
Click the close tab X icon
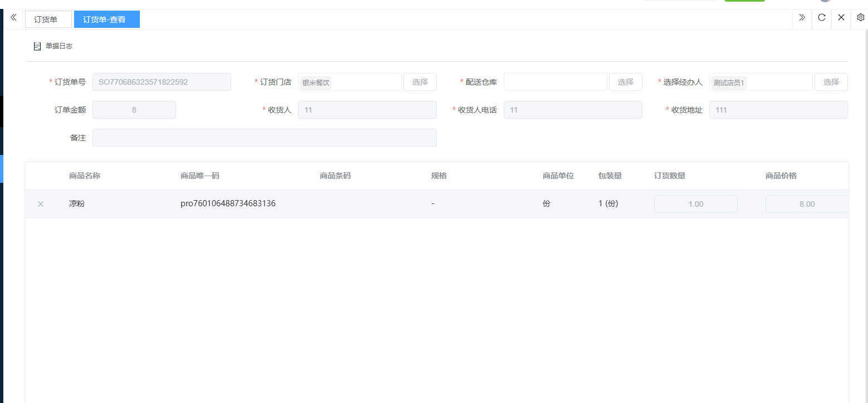click(x=841, y=18)
